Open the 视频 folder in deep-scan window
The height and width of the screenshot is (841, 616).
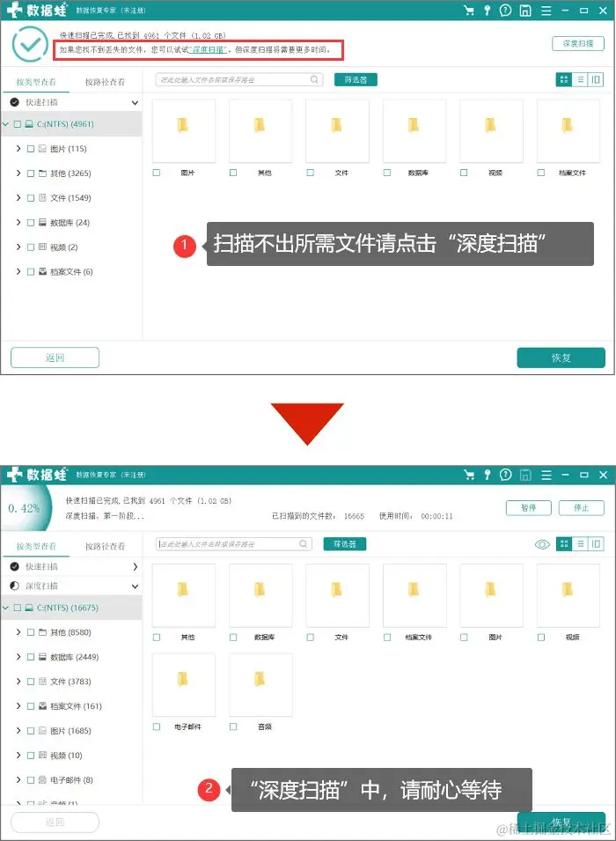pos(568,594)
